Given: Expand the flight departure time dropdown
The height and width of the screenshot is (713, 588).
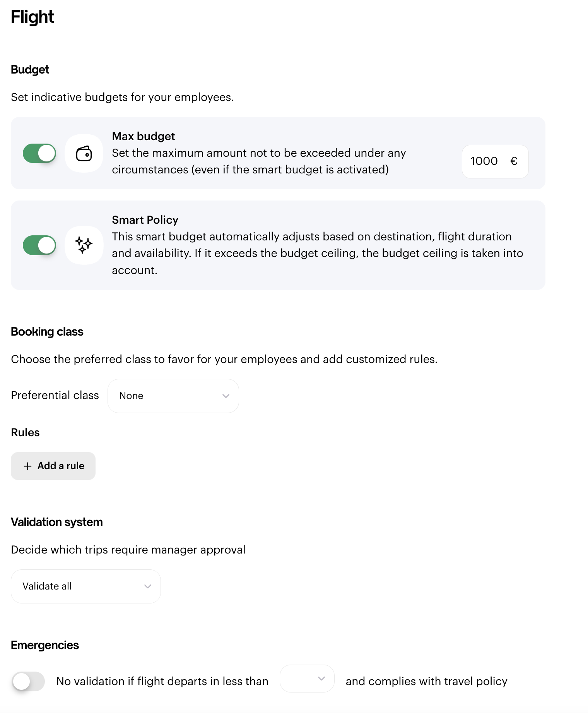Looking at the screenshot, I should (307, 679).
